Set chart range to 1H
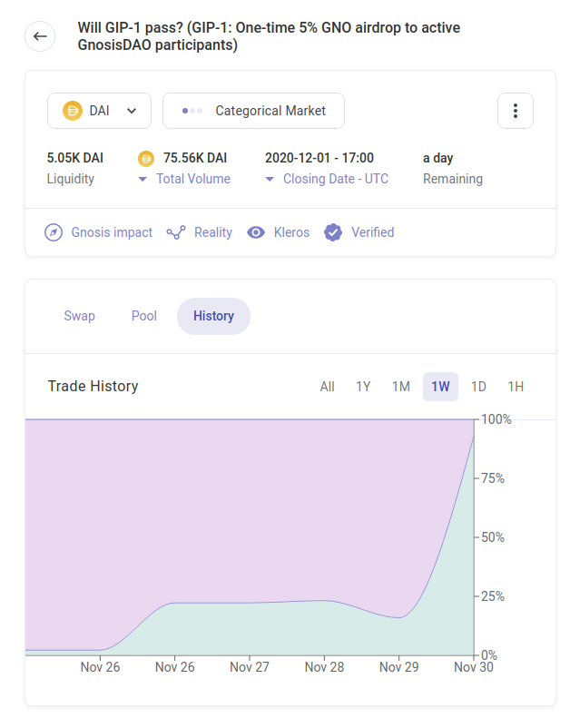The height and width of the screenshot is (728, 570). tap(516, 387)
